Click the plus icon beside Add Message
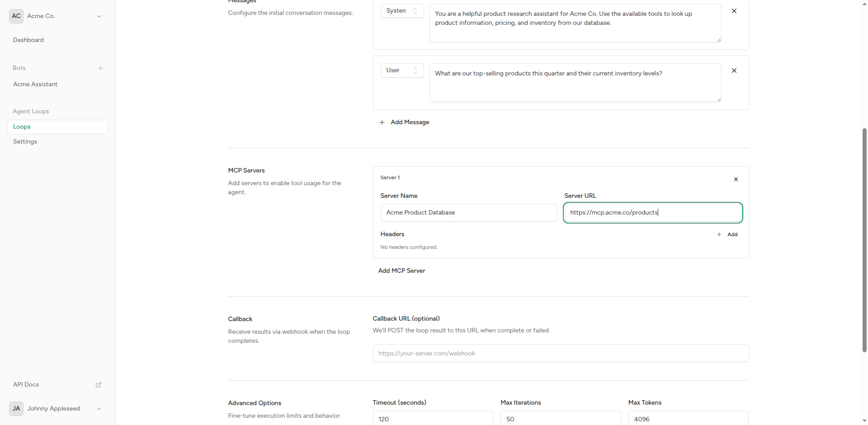868x425 pixels. [x=382, y=122]
